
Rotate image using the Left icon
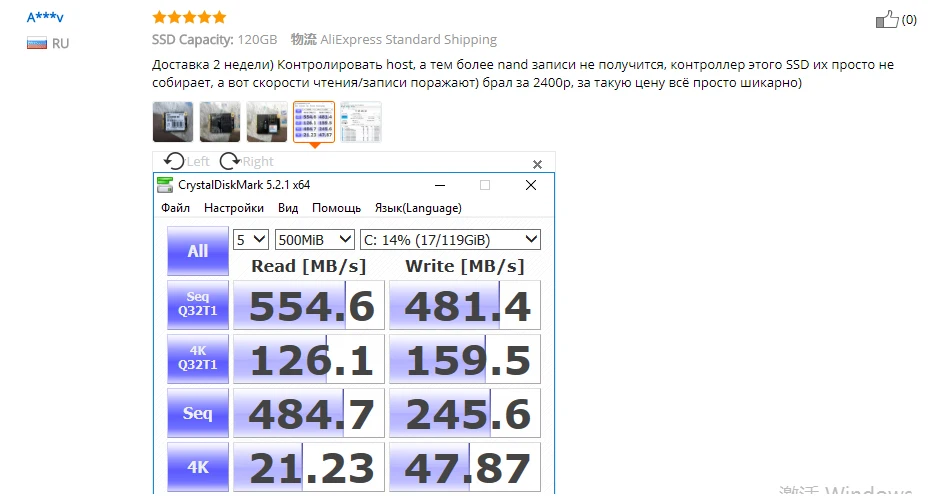coord(174,161)
